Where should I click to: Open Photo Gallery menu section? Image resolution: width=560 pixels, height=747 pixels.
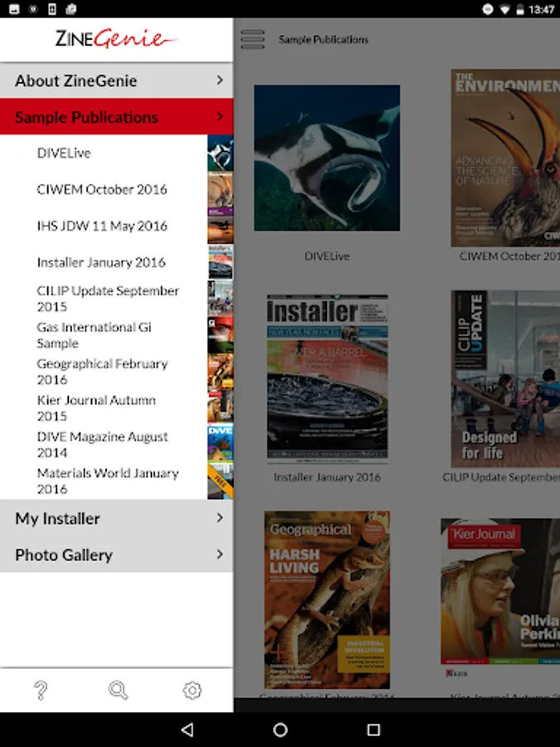(117, 554)
